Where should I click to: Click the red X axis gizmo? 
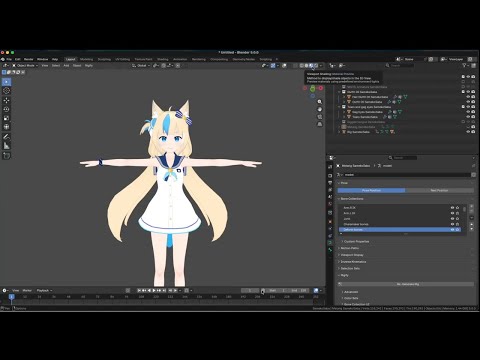point(321,88)
